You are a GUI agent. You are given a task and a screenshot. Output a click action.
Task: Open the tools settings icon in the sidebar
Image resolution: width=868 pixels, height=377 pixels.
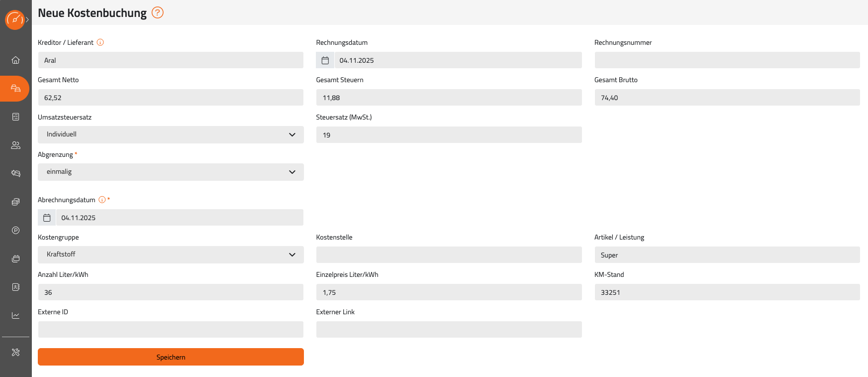[x=15, y=353]
